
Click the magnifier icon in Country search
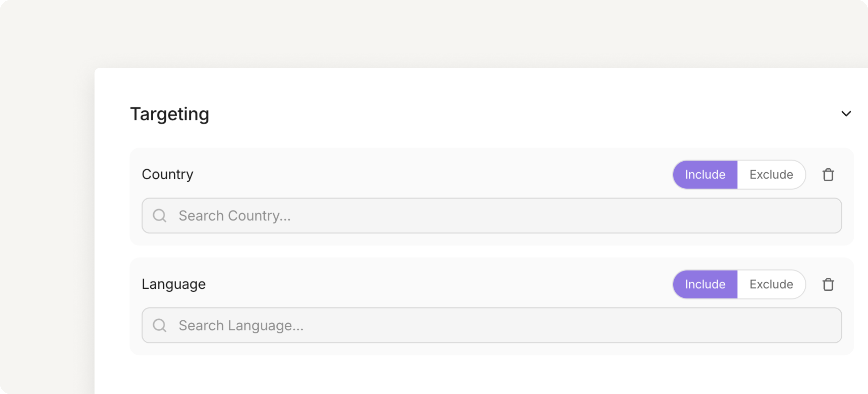pos(159,216)
